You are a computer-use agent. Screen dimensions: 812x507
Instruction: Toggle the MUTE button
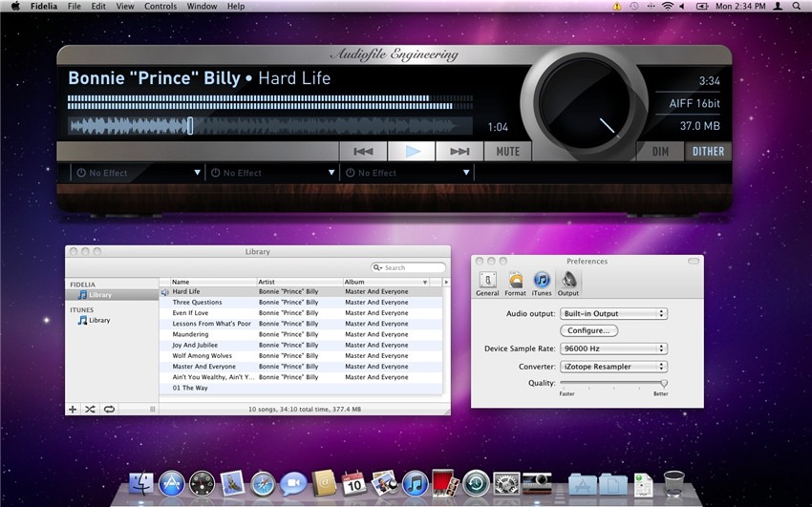coord(508,151)
